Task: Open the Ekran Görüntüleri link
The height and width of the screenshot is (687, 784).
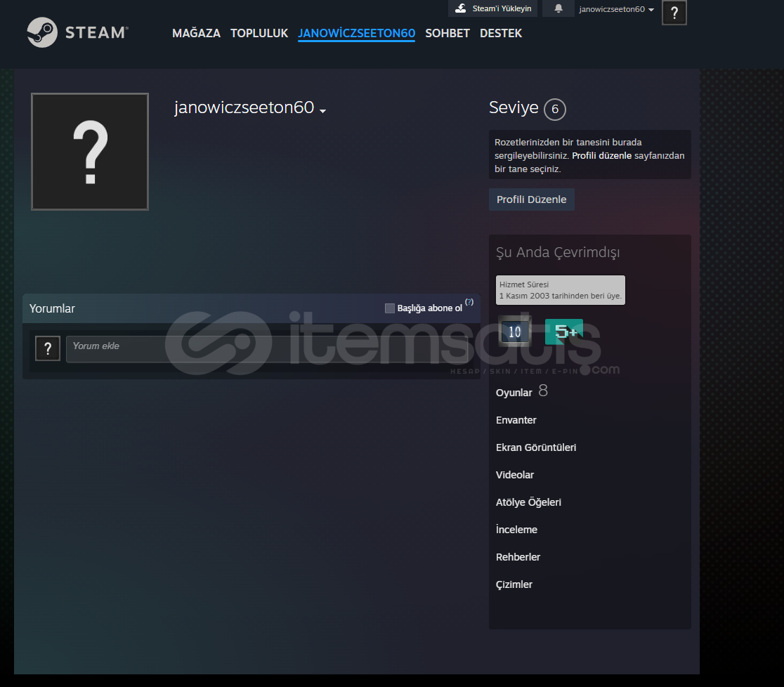Action: [536, 447]
